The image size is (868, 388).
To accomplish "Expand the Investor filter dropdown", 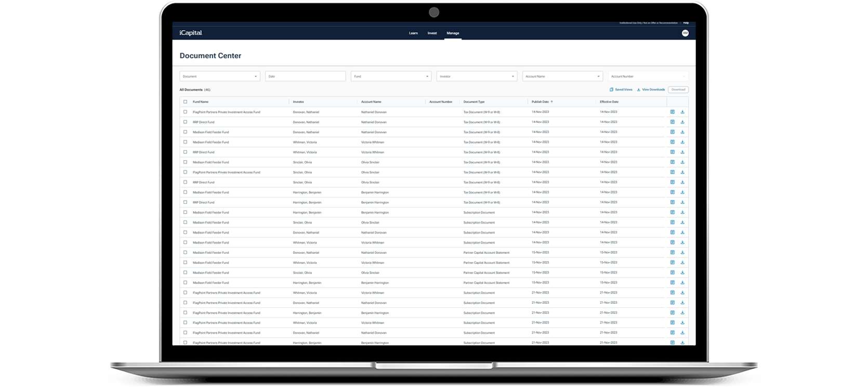I will coord(477,76).
